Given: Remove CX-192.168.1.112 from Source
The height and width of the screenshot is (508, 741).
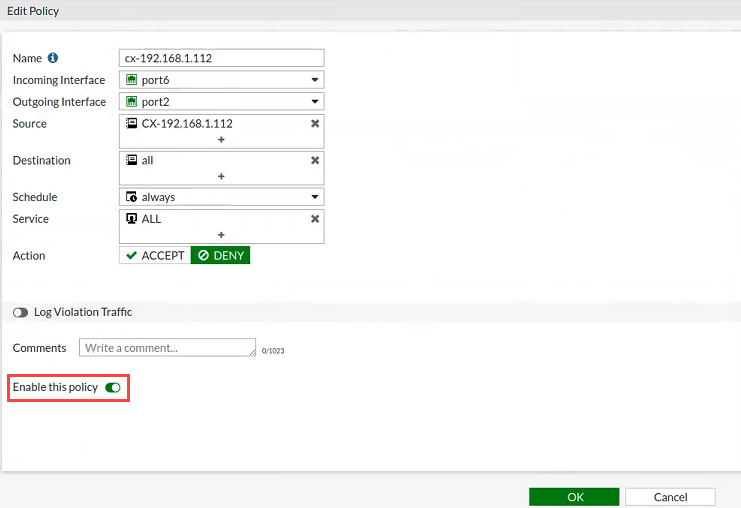Looking at the screenshot, I should (315, 123).
